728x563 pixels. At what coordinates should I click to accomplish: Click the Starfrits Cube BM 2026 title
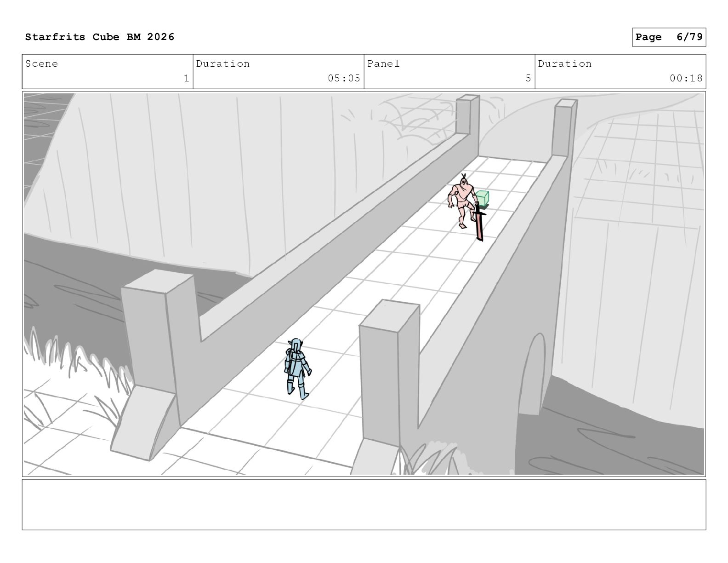pos(100,37)
